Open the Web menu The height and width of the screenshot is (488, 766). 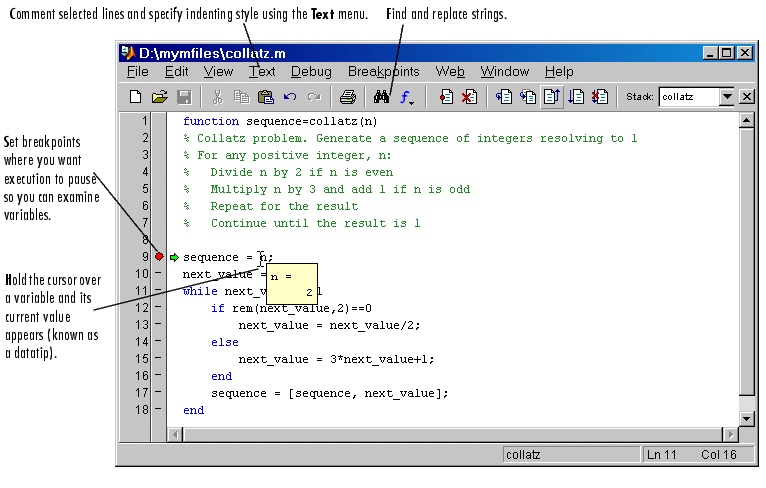point(449,72)
